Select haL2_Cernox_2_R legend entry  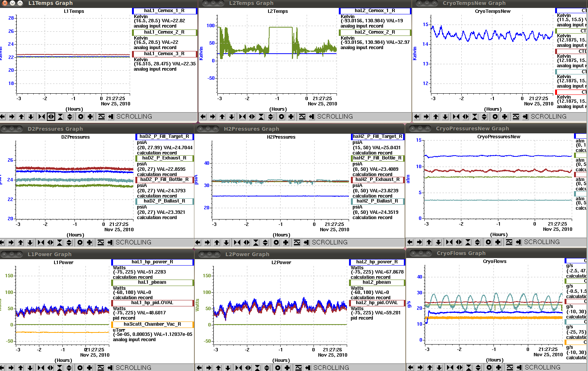click(x=375, y=32)
